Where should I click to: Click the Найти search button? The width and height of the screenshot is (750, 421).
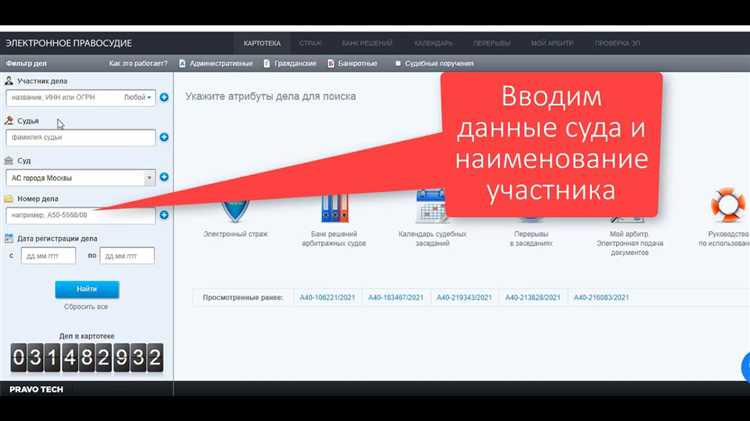pos(87,289)
